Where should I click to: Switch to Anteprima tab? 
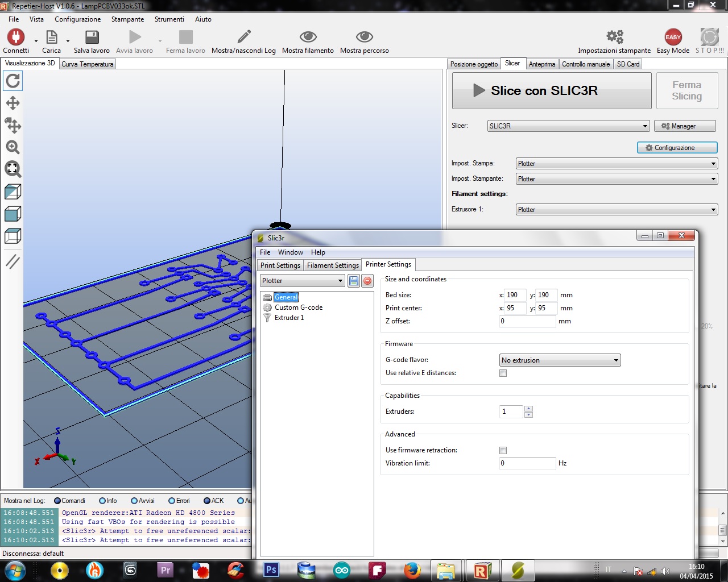(542, 64)
